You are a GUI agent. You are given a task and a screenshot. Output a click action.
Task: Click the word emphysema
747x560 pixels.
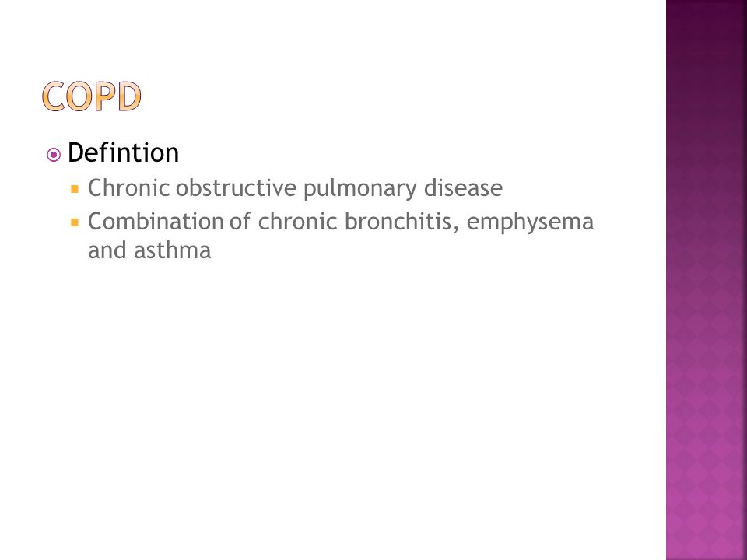[x=530, y=222]
